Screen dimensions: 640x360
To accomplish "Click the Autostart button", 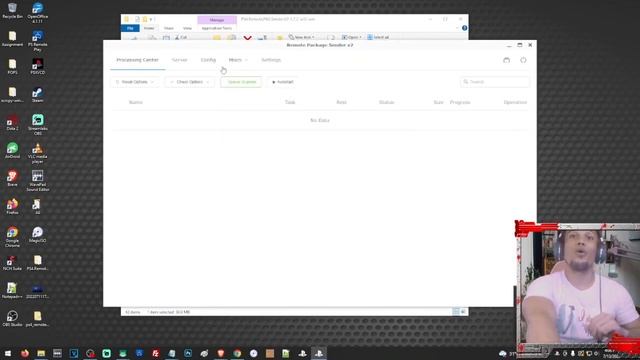I will pos(282,82).
